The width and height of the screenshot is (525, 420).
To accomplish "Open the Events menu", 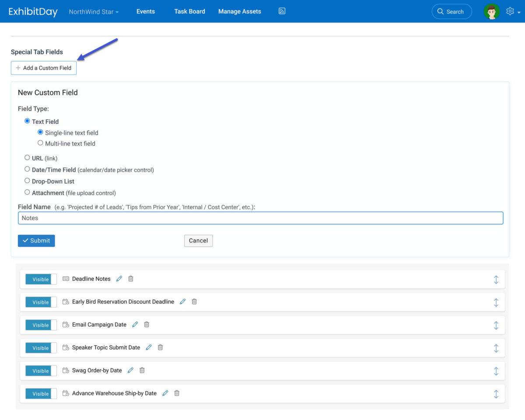I will [145, 11].
